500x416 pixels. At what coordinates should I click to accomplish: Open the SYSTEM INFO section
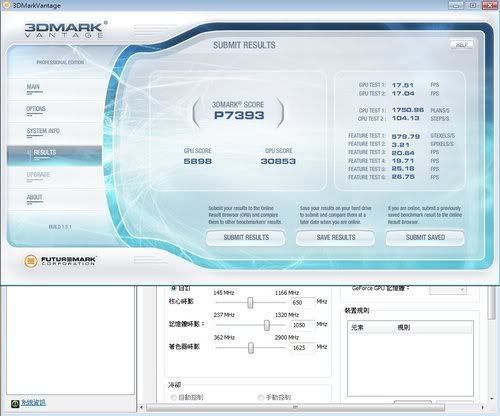43,131
